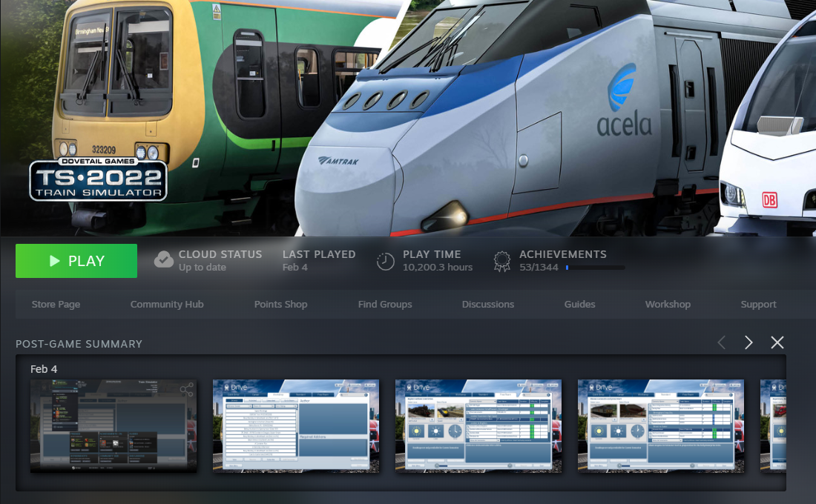Click the achievements progress bar

(x=596, y=268)
